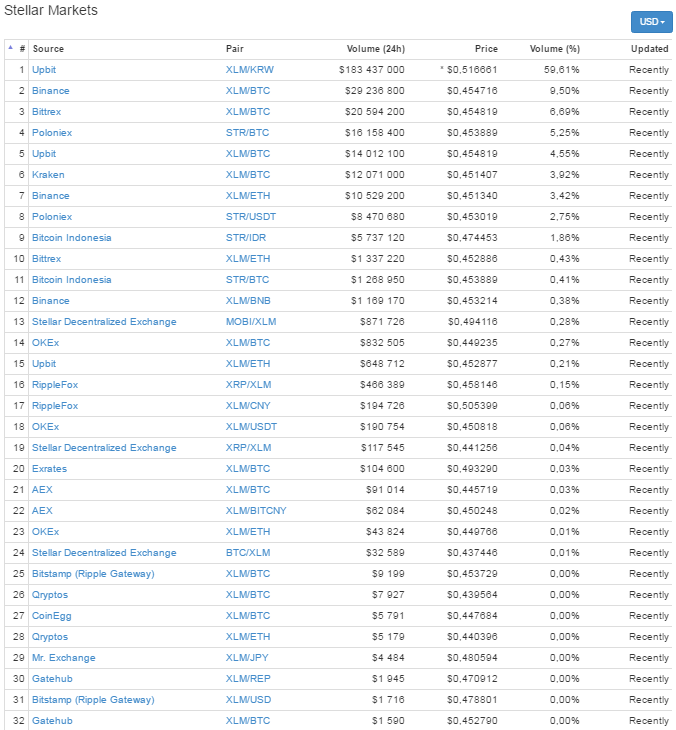Viewport: 676px width, 730px height.
Task: Open AEX link in row 21
Action: 42,489
